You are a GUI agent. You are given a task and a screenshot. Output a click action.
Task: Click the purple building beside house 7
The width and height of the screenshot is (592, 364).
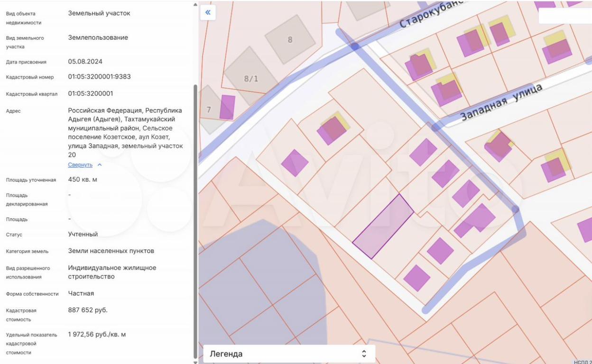coord(227,107)
